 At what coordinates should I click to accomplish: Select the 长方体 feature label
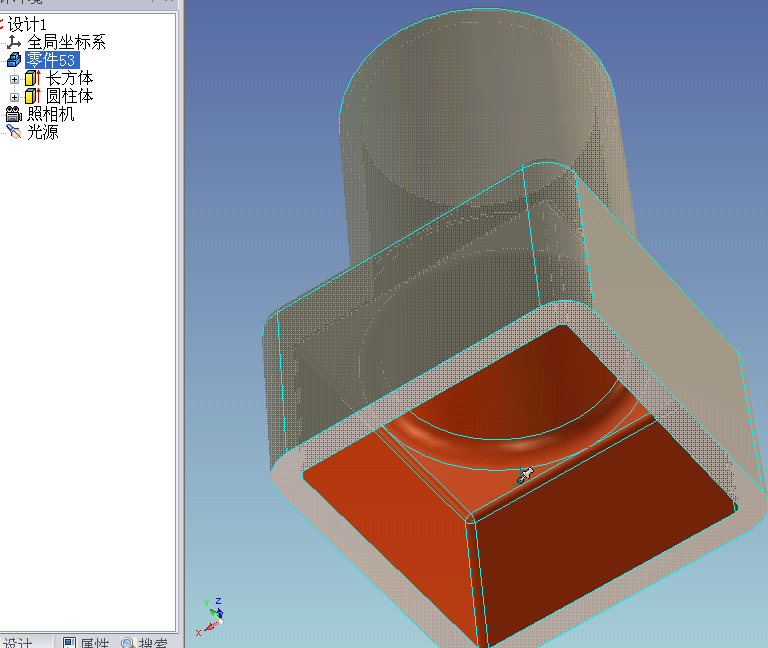click(x=70, y=78)
